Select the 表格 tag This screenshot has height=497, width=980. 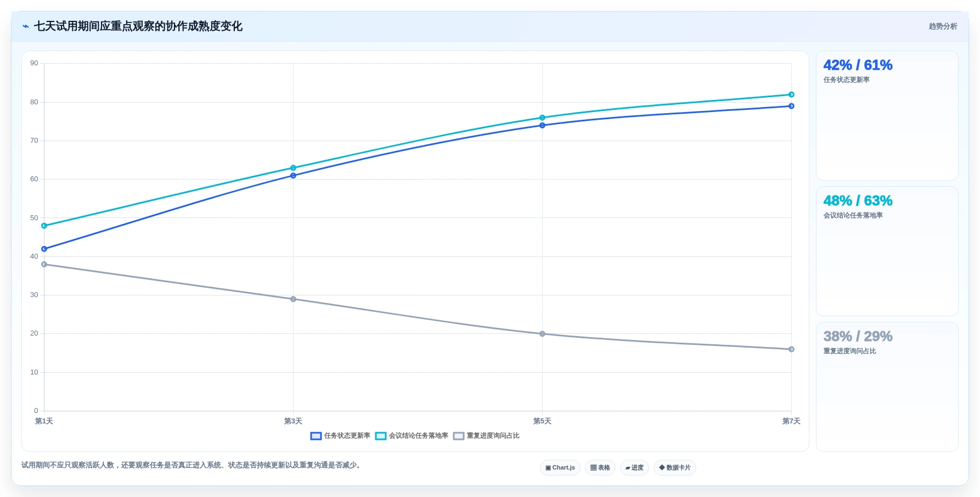tap(600, 468)
